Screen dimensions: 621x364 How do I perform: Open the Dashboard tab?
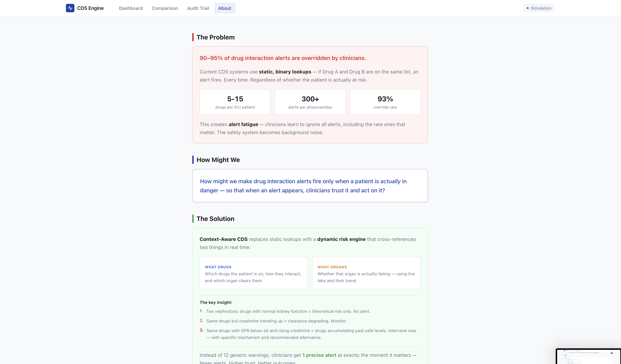131,8
